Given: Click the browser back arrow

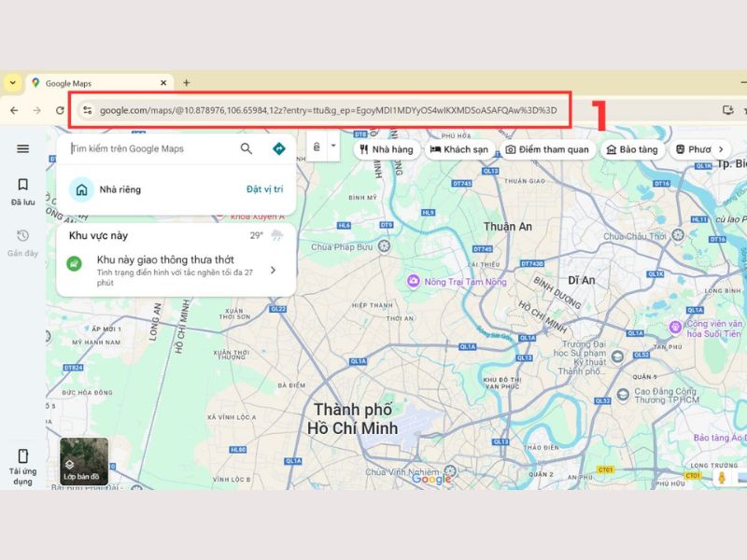Looking at the screenshot, I should [x=14, y=110].
